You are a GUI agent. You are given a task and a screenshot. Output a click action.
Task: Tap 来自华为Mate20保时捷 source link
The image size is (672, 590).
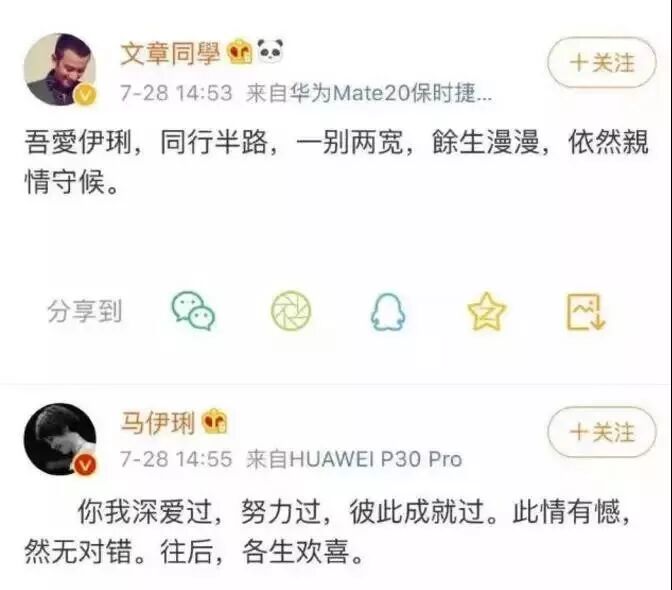(x=369, y=93)
